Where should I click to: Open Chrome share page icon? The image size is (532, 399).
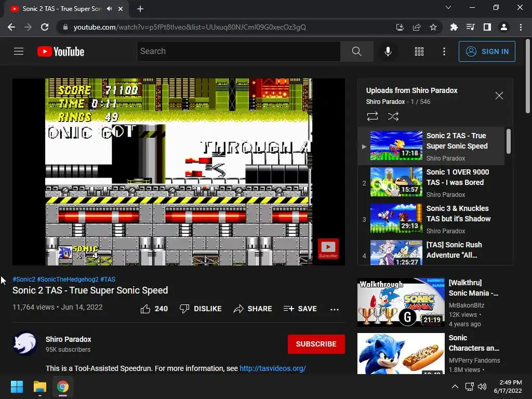[417, 27]
